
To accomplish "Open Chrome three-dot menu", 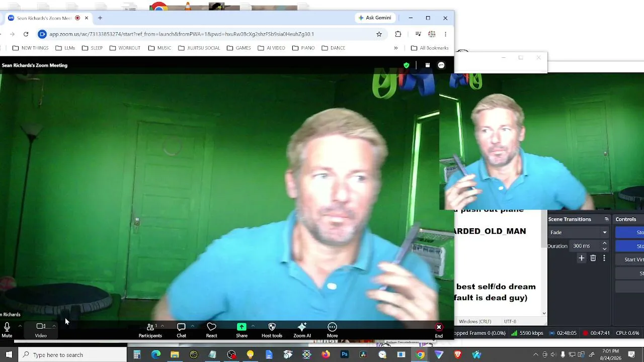I will 445,34.
